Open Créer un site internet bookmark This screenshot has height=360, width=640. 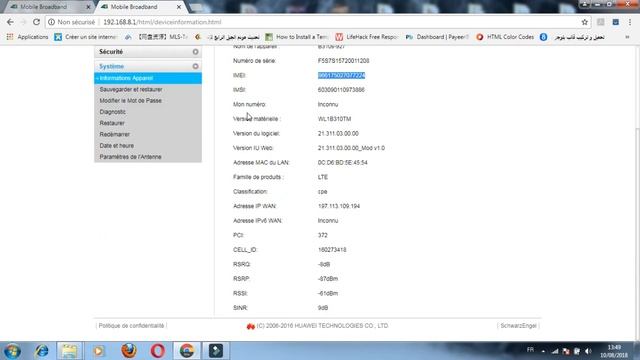(87, 37)
